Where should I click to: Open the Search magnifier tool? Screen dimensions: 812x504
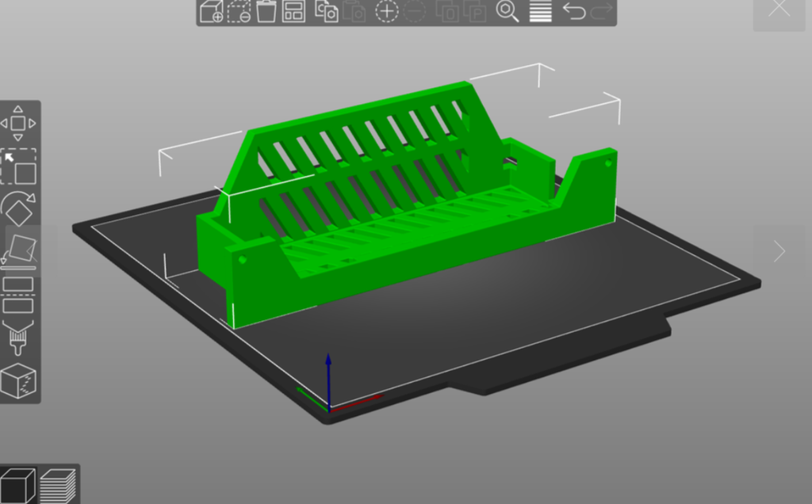coord(507,11)
